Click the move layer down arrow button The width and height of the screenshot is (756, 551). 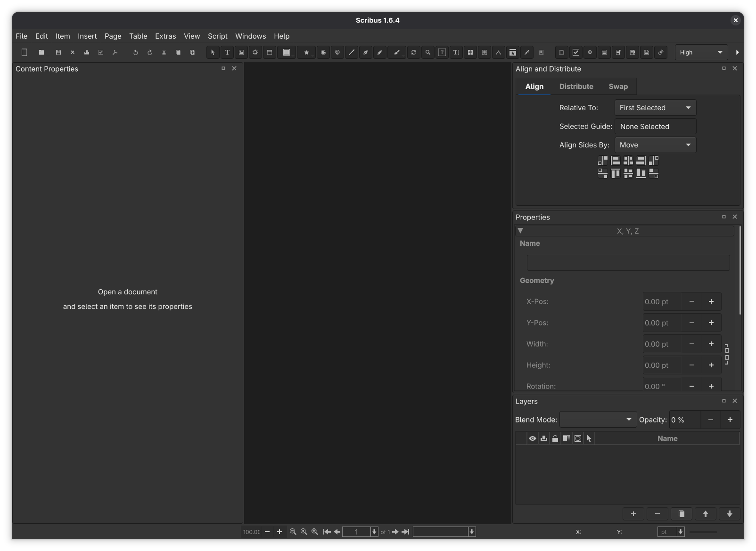coord(729,514)
